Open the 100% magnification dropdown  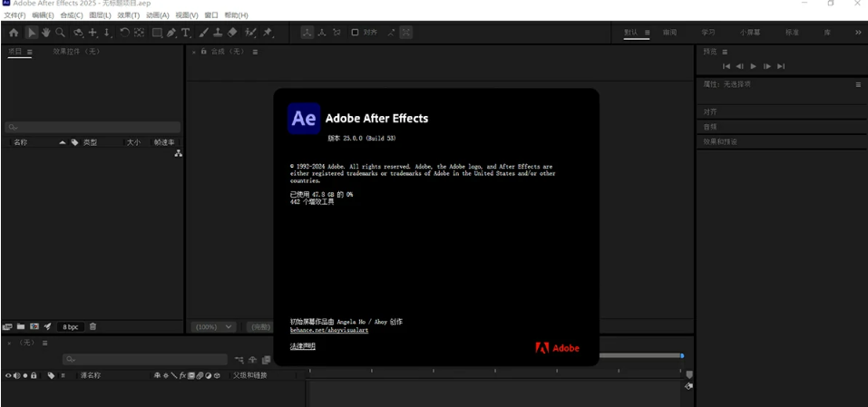[214, 327]
